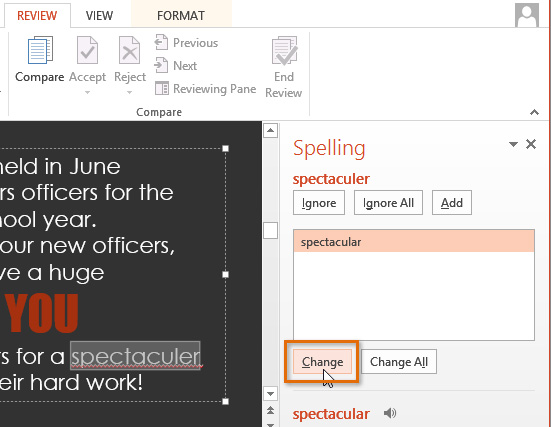Click the Compare presentations icon
The image size is (551, 427).
[40, 50]
